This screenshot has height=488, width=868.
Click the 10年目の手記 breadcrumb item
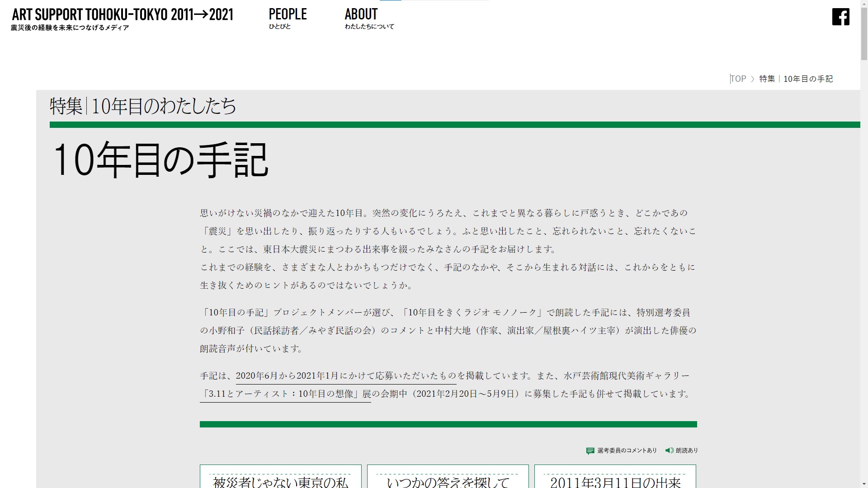808,79
